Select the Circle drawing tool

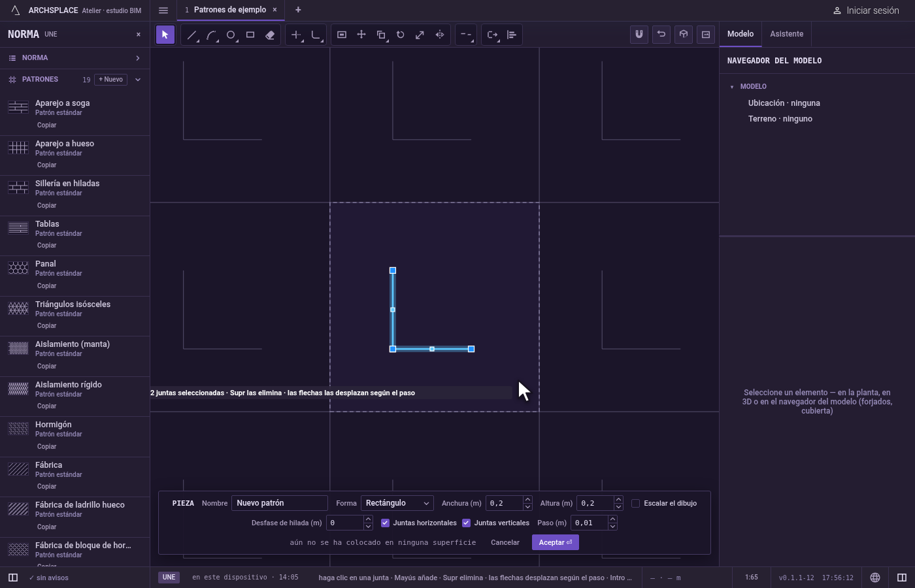(x=231, y=35)
